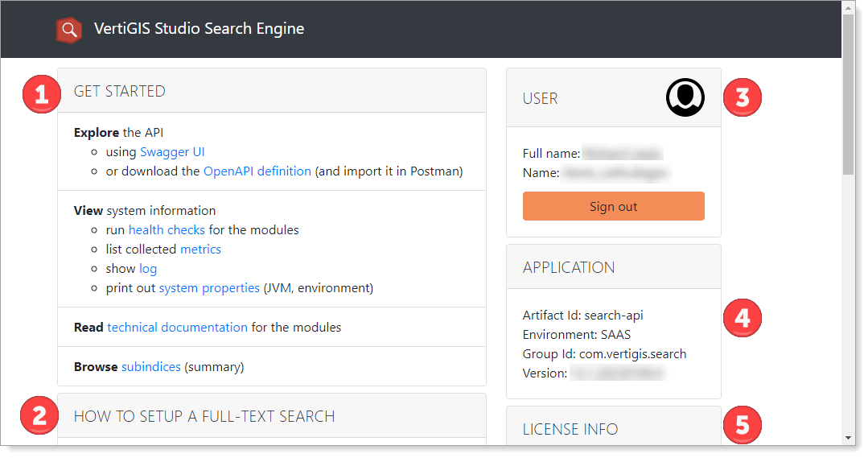The width and height of the screenshot is (868, 458).
Task: Open technical documentation link
Action: (x=177, y=328)
